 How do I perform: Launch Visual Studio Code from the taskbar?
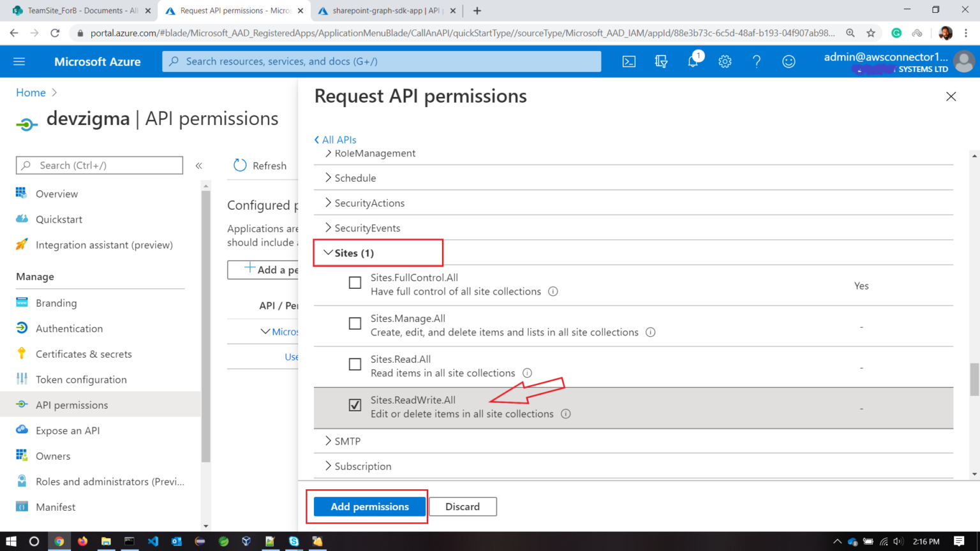(x=152, y=541)
